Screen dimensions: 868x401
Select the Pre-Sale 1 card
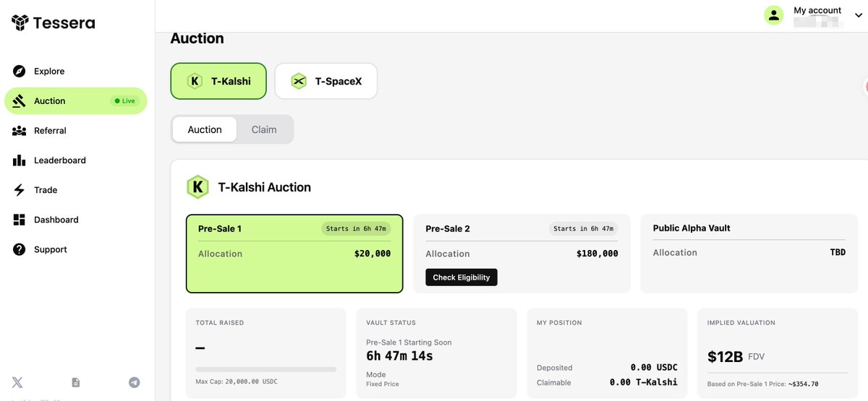coord(294,254)
